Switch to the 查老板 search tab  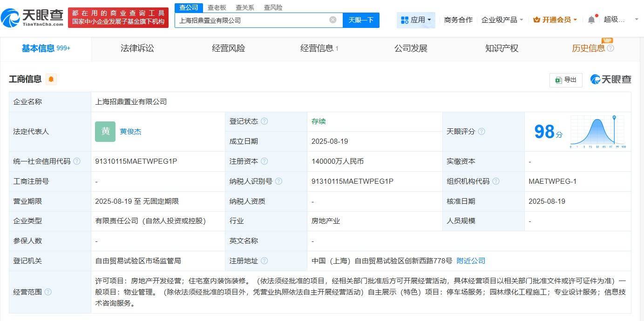coord(217,7)
